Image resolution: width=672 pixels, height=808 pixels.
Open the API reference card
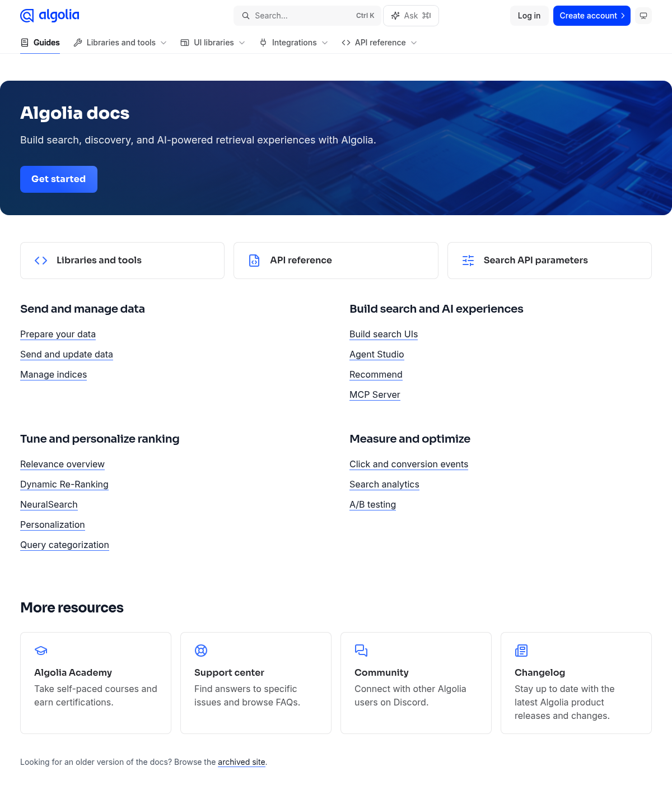point(336,261)
